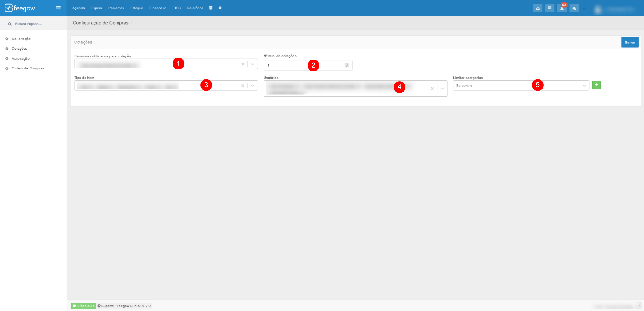Open the settings gear in navbar
644x311 pixels.
coord(220,8)
